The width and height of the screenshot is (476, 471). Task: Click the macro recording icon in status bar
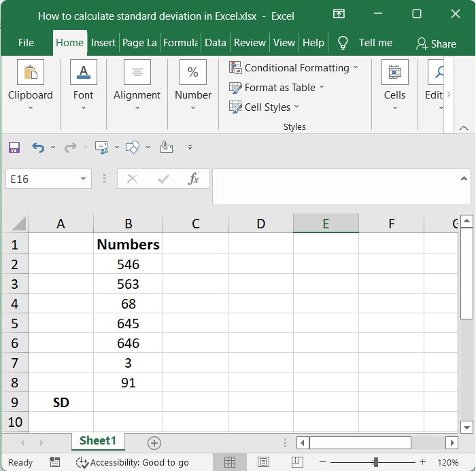pos(55,462)
